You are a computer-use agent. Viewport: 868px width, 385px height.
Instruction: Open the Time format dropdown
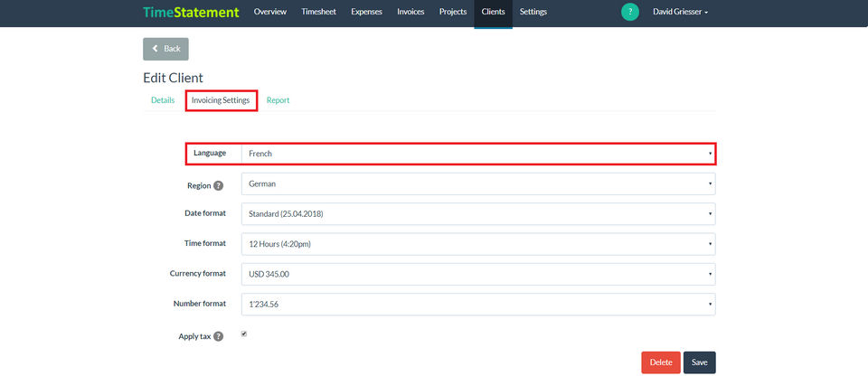coord(478,244)
